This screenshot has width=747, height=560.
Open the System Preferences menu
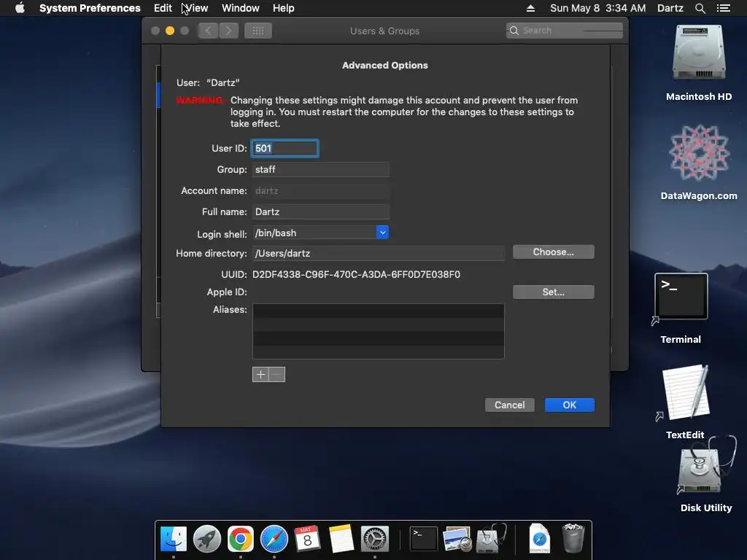click(x=90, y=8)
